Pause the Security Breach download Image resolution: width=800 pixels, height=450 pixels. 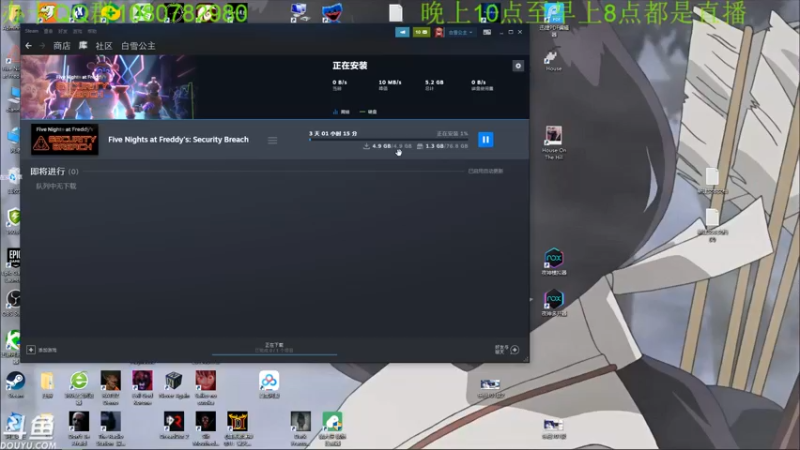pyautogui.click(x=485, y=139)
